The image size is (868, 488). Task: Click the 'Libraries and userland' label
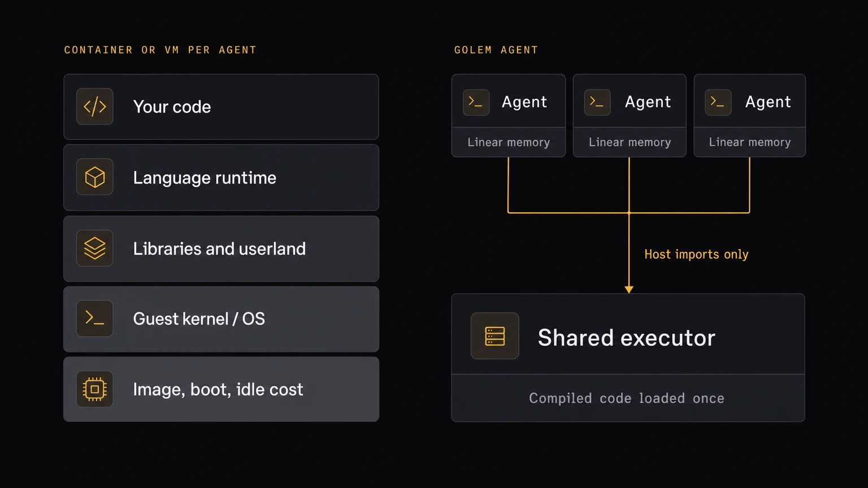[x=219, y=249]
